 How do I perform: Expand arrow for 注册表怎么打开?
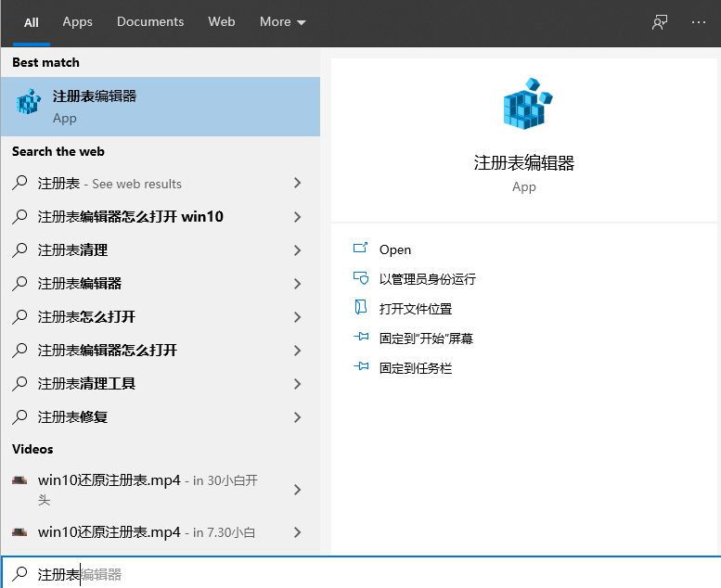[298, 317]
